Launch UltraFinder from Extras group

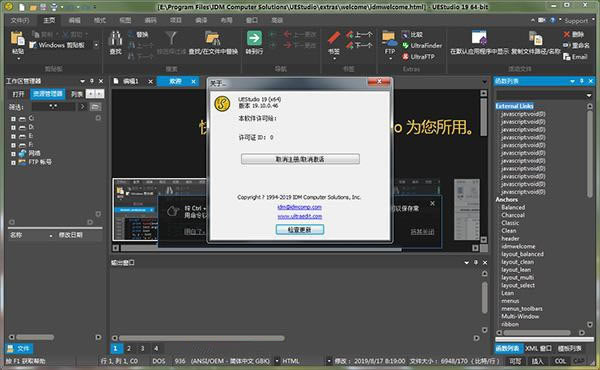[x=422, y=46]
